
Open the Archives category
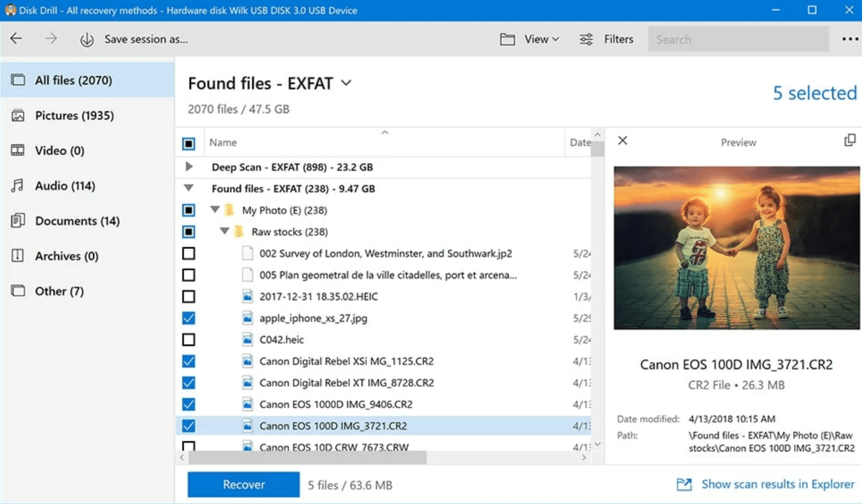(x=66, y=256)
